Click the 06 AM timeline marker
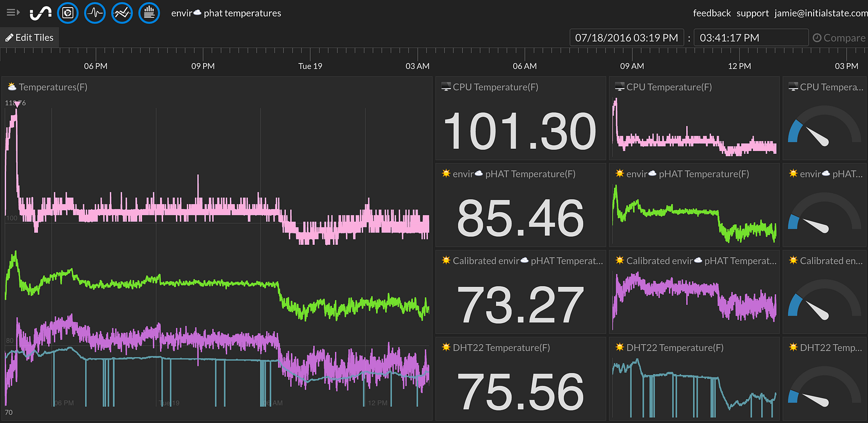 (x=525, y=66)
